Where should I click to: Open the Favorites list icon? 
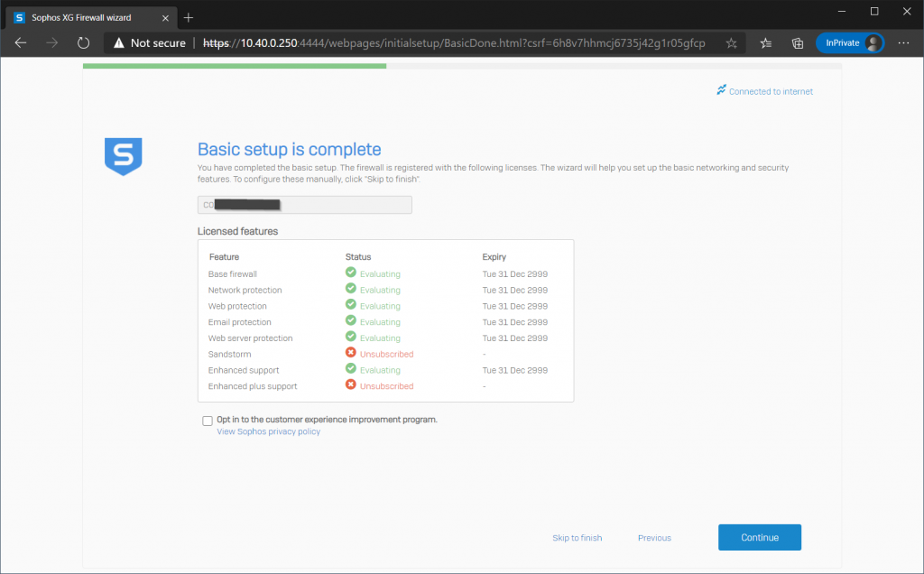pyautogui.click(x=765, y=43)
